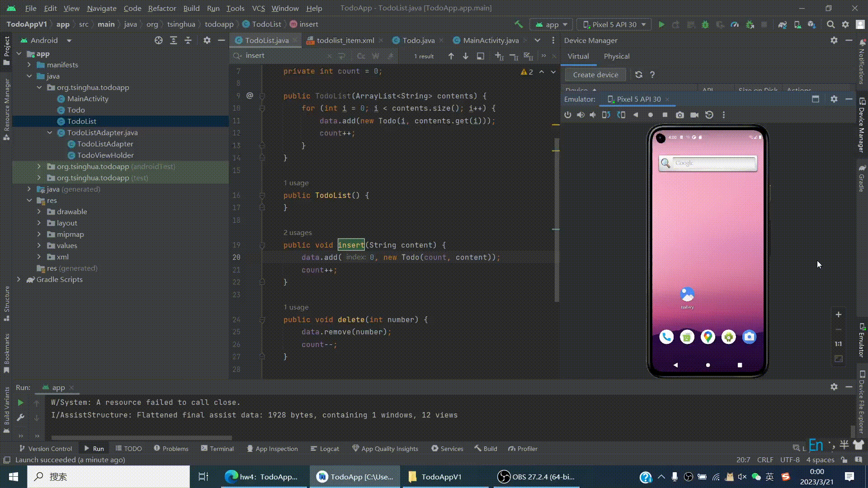Take an emulator screenshot with the camera icon
868x488 pixels.
point(679,115)
